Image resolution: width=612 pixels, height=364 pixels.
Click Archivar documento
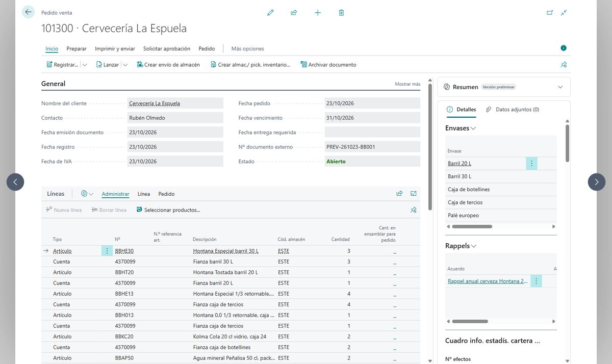(x=328, y=65)
